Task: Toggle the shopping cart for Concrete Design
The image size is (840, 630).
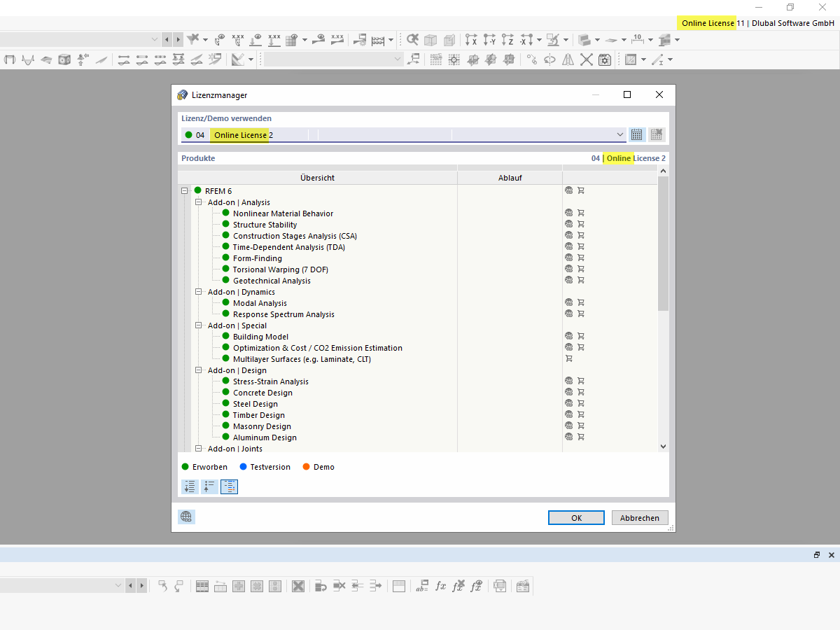Action: (580, 391)
